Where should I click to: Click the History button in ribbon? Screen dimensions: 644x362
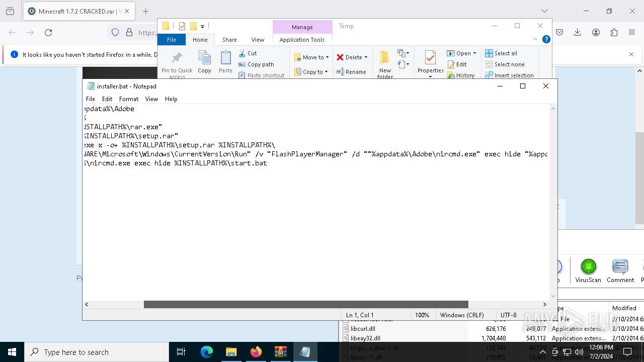(x=461, y=75)
